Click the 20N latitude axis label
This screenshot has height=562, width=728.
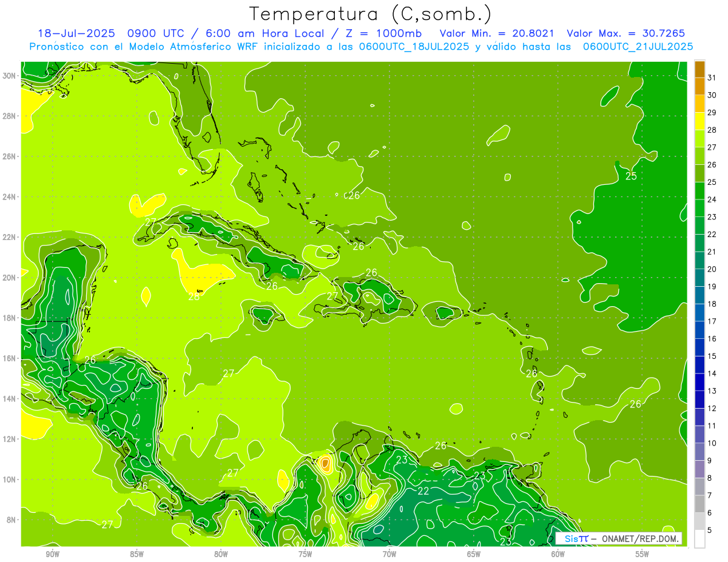click(10, 277)
